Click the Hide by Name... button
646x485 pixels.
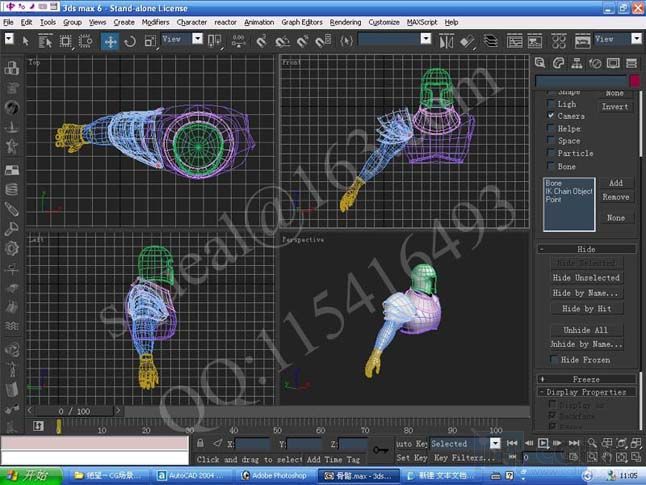[586, 293]
